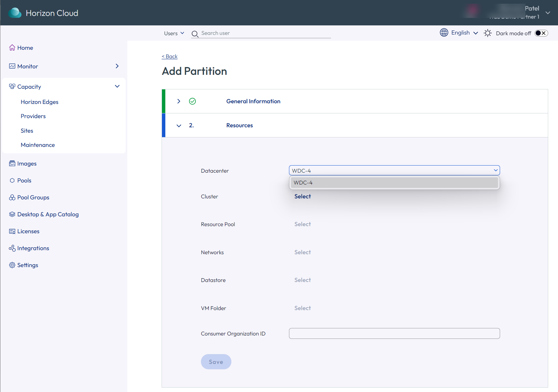Click the Licenses sidebar label
This screenshot has width=558, height=392.
[28, 231]
